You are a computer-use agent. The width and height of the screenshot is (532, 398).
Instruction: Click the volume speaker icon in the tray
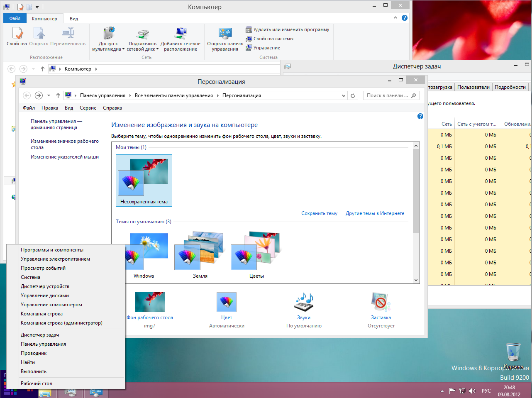coord(472,391)
